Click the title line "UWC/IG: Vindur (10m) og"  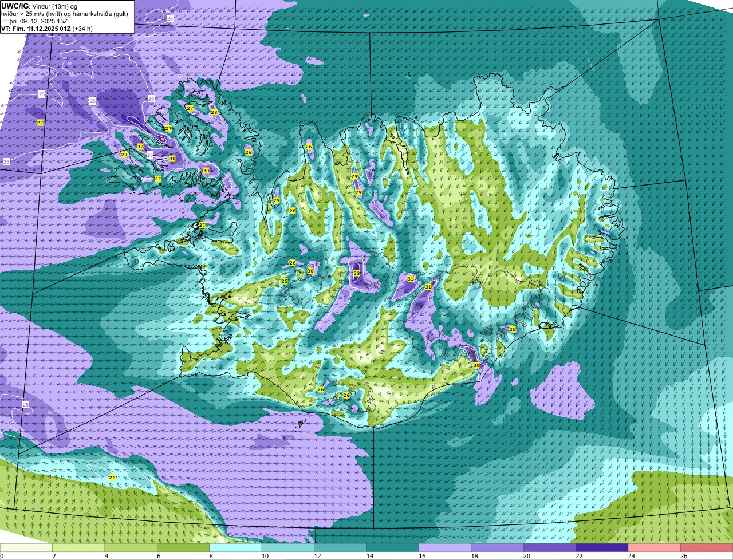(39, 6)
